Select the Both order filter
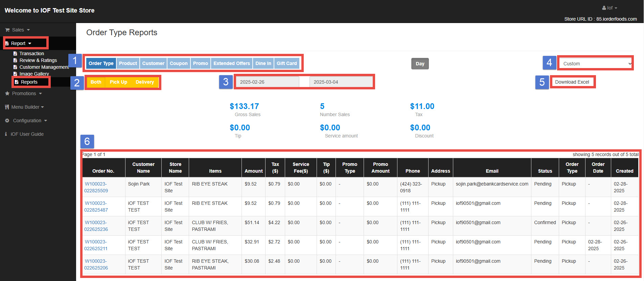644x281 pixels. tap(96, 82)
